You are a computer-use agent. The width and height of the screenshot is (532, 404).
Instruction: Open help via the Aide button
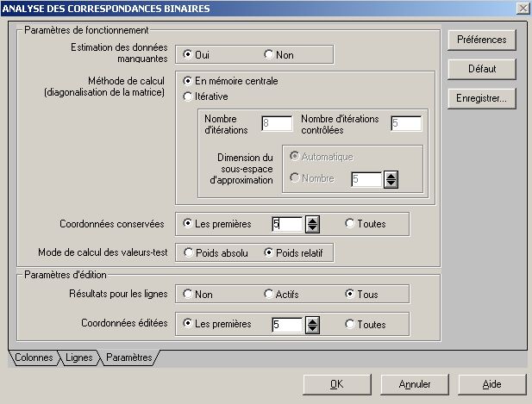[492, 384]
